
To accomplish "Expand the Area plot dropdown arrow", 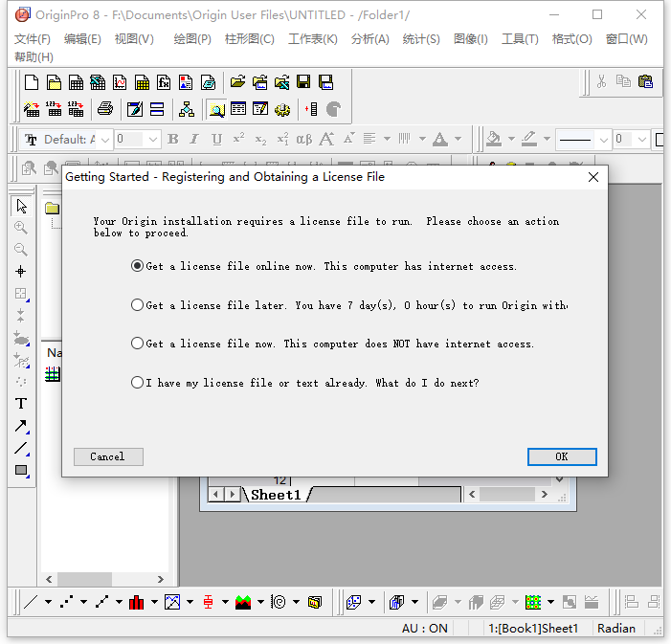I will tap(260, 602).
